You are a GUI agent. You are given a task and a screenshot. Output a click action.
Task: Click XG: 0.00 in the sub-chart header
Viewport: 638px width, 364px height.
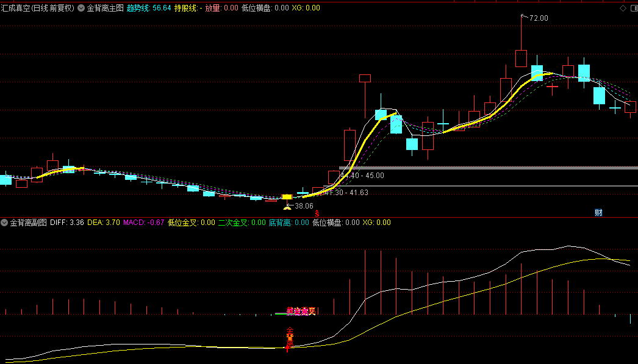[376, 223]
